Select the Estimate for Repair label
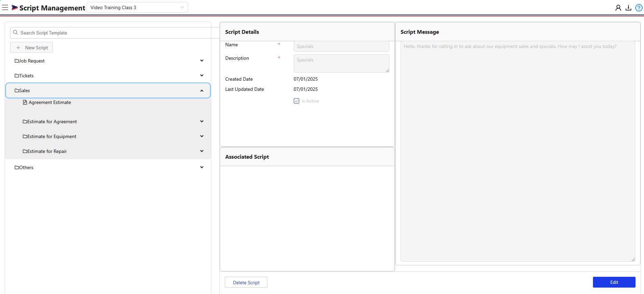The image size is (644, 294). pos(47,151)
